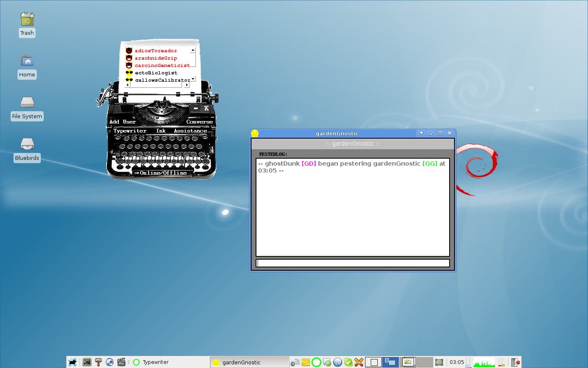The height and width of the screenshot is (368, 588).
Task: Click the yellow smiley icon in gardenGnostic titlebar
Action: tap(255, 133)
